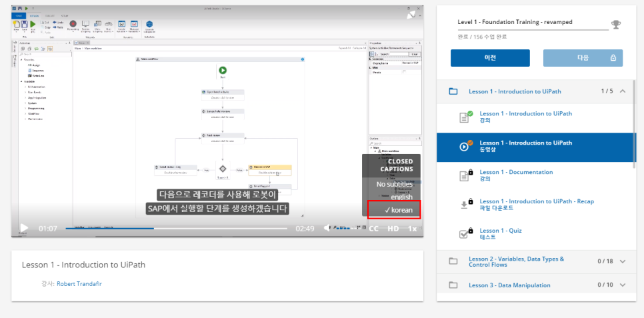Viewport: 644px width, 318px height.
Task: Choose No subtitles in the captions menu
Action: tap(394, 184)
